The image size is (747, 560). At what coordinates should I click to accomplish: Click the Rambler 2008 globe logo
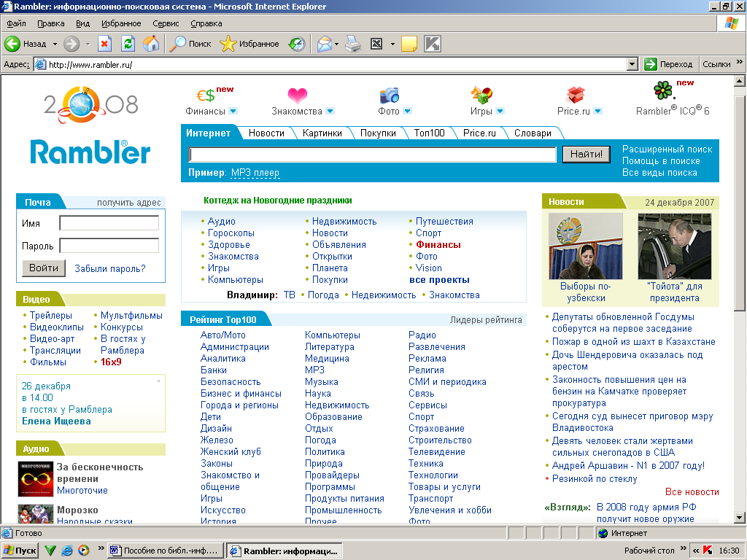tap(90, 105)
